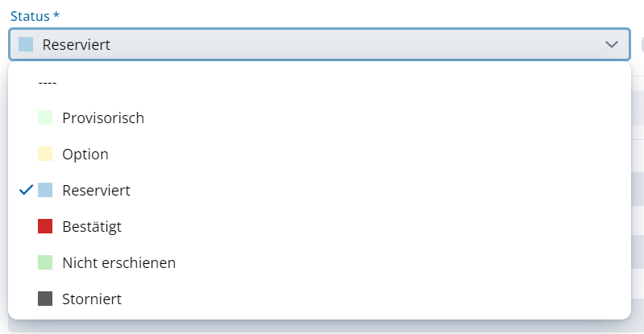The image size is (644, 334).
Task: Pick Bestätigt in the dropdown list
Action: (x=91, y=226)
